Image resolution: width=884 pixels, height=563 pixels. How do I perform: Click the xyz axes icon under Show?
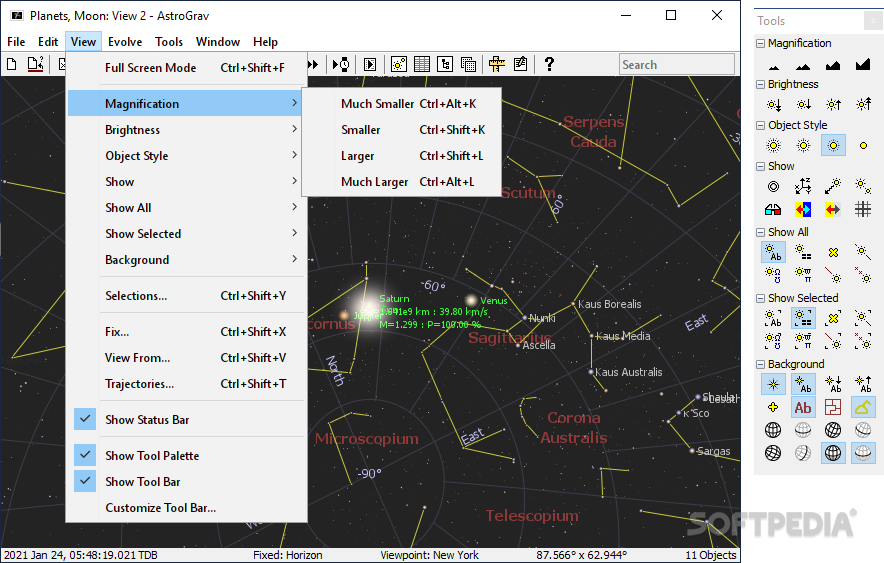[803, 186]
